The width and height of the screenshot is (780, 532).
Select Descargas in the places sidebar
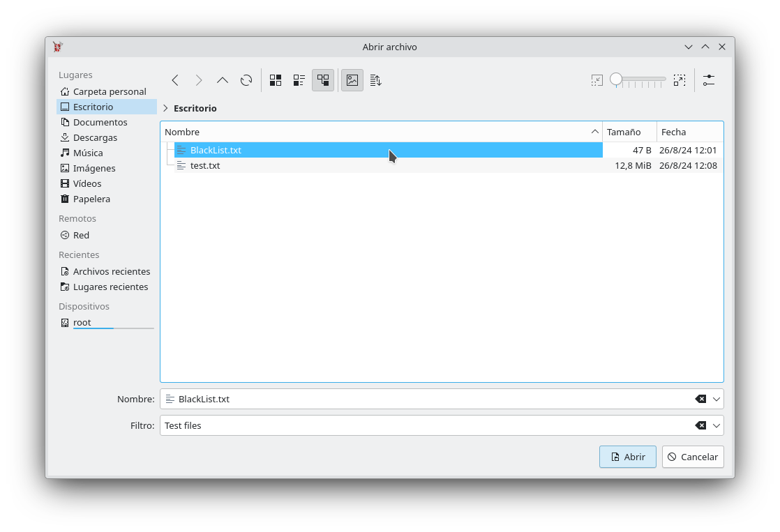click(x=95, y=137)
